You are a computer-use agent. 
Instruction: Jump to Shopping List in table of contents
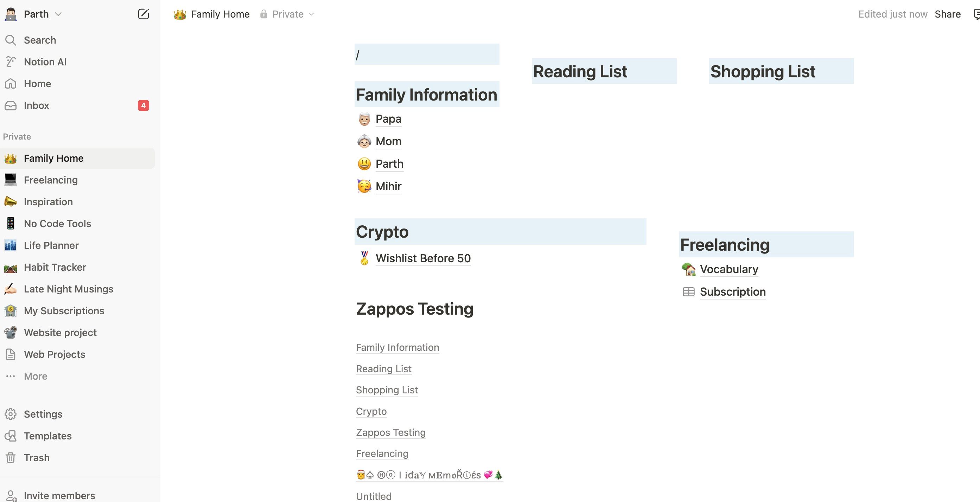pos(387,390)
